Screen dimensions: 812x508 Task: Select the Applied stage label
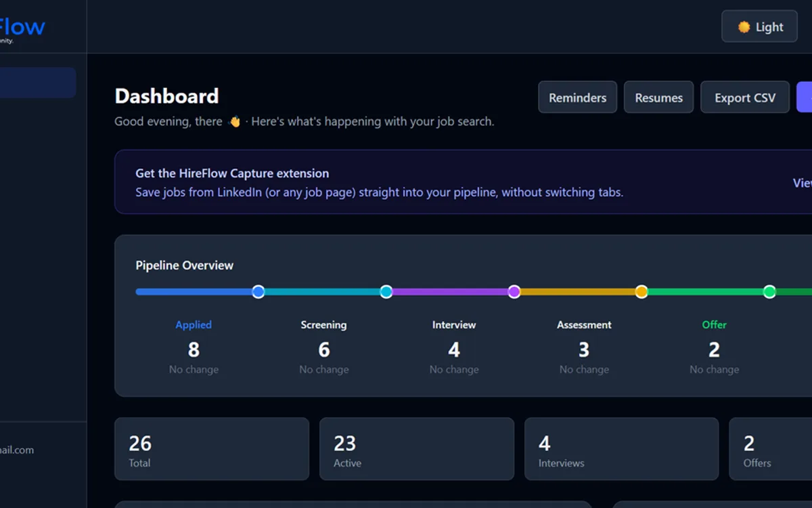(x=194, y=325)
